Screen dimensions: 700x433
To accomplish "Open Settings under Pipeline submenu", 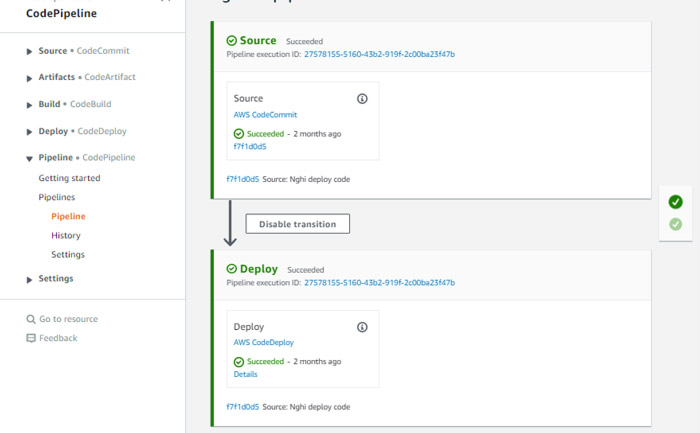I will pyautogui.click(x=68, y=254).
